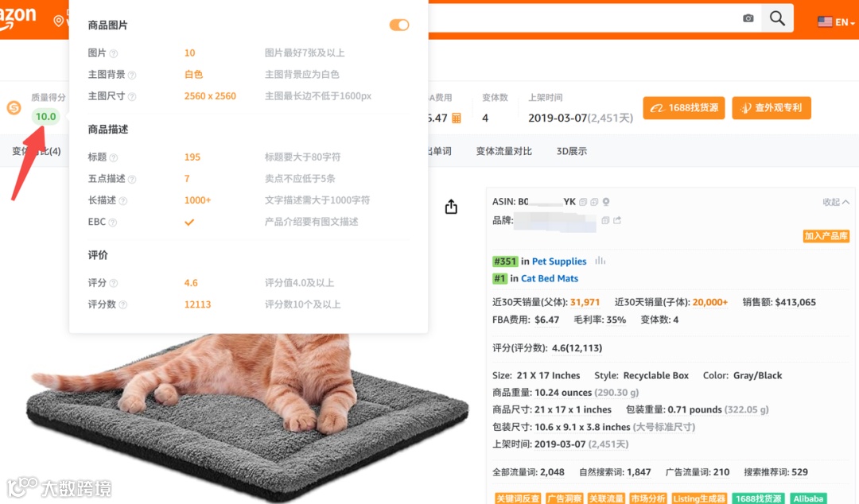Open brand external link icon
Viewport: 859px width, 504px height.
pyautogui.click(x=617, y=220)
